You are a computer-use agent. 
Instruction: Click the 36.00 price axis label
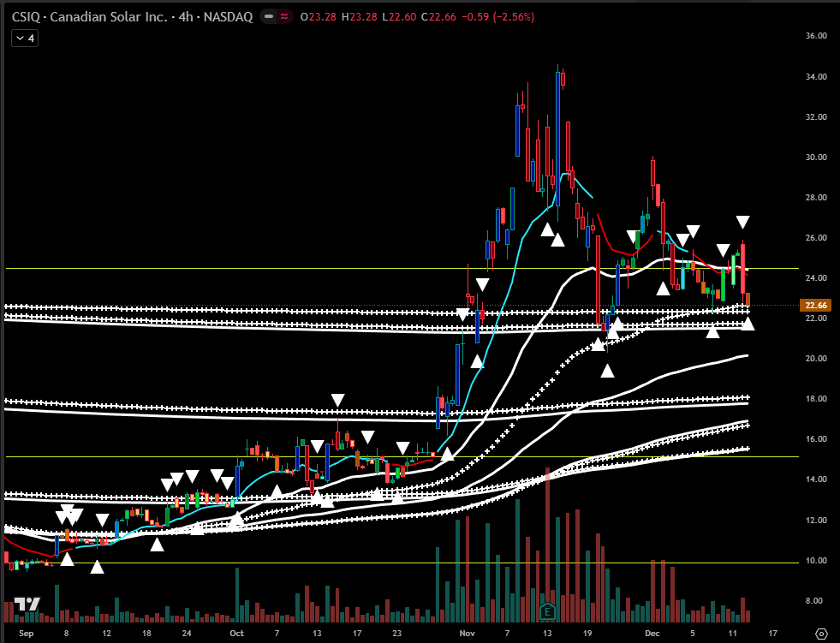click(816, 35)
